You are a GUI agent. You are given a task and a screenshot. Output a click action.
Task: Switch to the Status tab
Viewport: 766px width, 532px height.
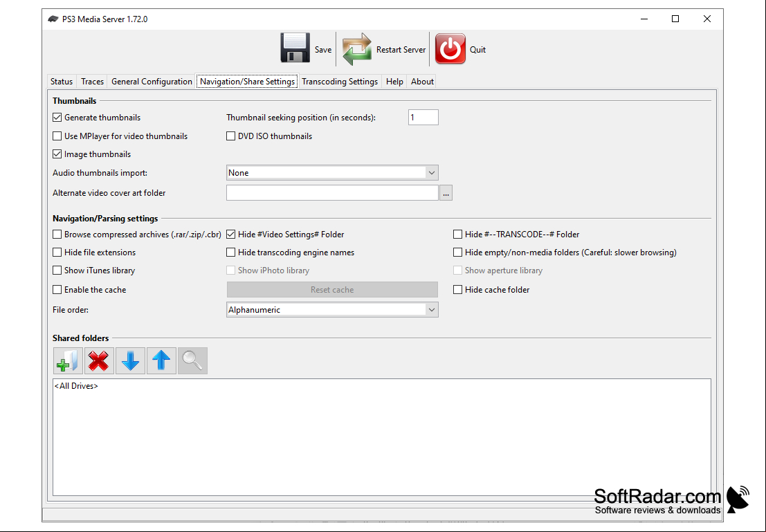click(62, 81)
